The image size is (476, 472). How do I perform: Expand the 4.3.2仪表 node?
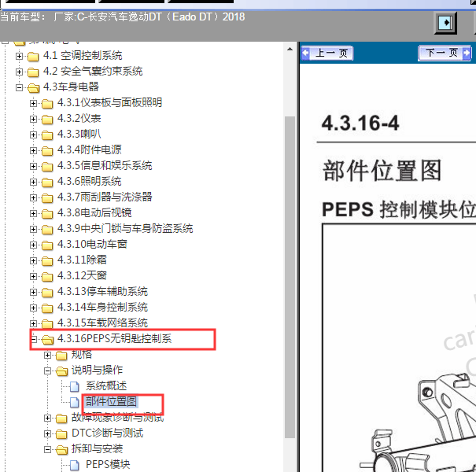[33, 120]
